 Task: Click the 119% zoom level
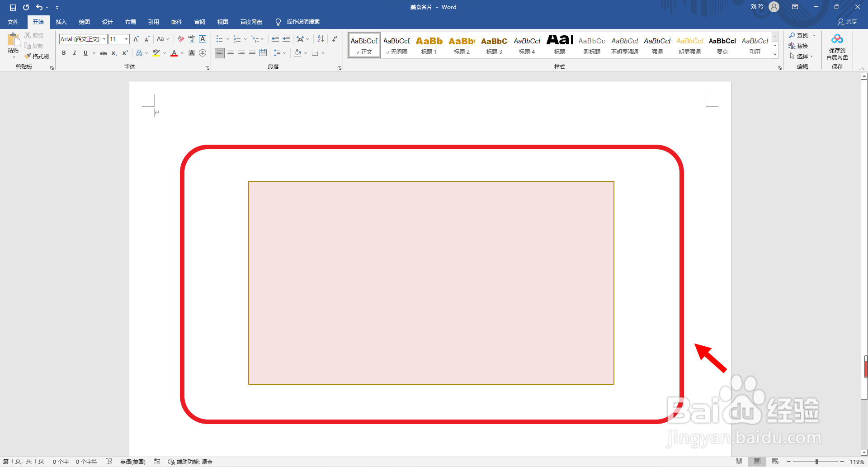pos(857,462)
